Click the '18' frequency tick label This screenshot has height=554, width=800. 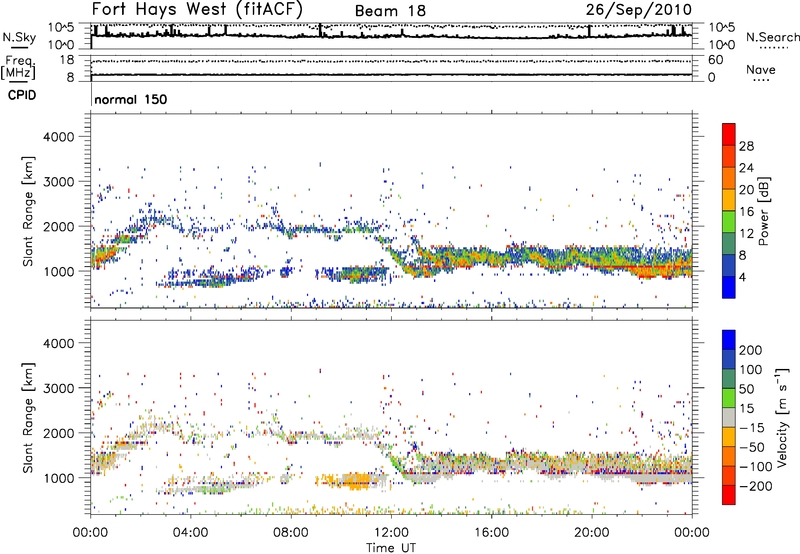[66, 60]
